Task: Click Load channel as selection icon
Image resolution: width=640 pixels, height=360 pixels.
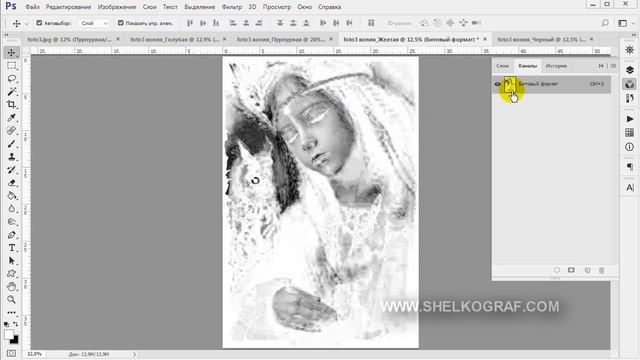Action: tap(557, 270)
